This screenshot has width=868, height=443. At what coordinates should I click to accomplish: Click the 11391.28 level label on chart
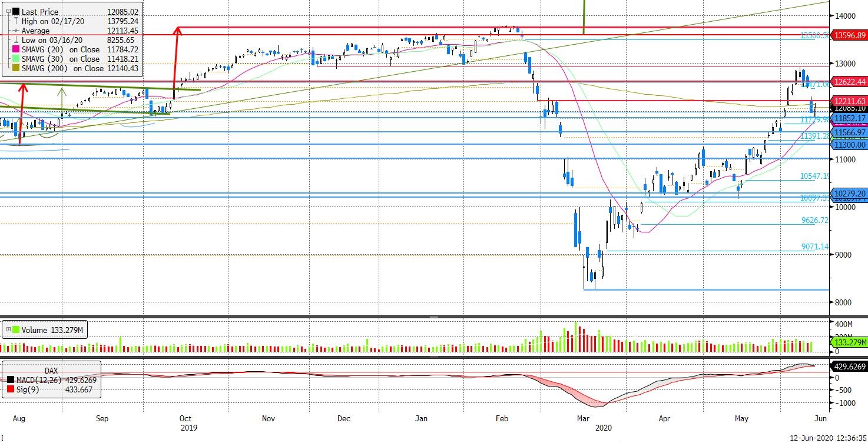(814, 136)
